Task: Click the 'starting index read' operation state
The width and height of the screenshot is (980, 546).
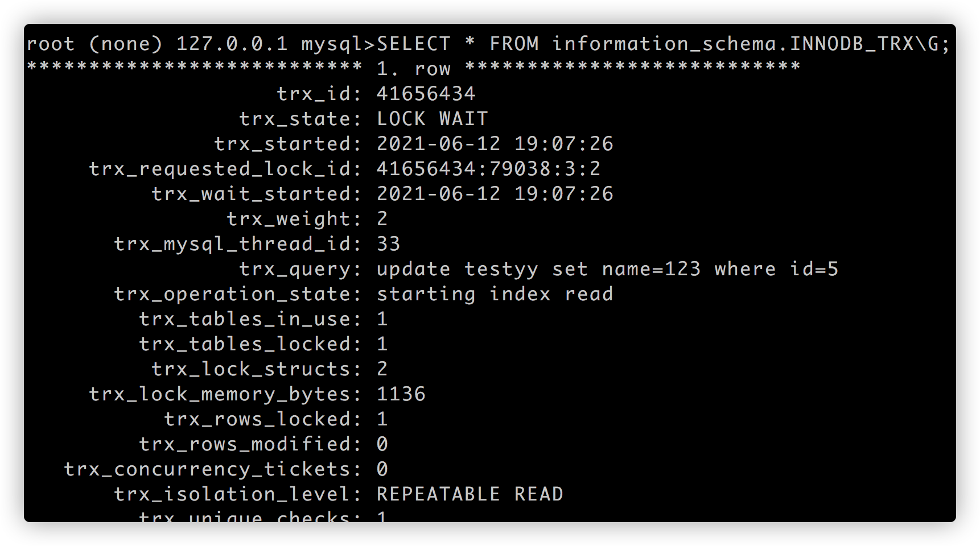Action: point(495,294)
